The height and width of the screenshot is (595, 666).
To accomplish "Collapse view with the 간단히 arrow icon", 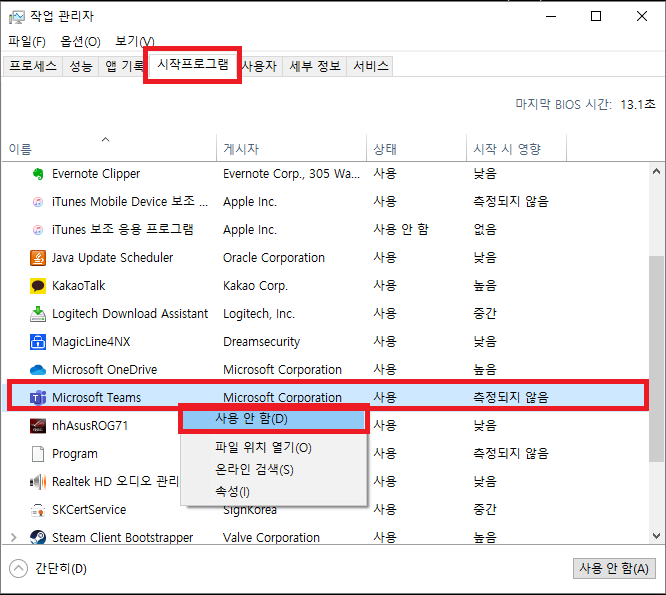I will tap(18, 569).
